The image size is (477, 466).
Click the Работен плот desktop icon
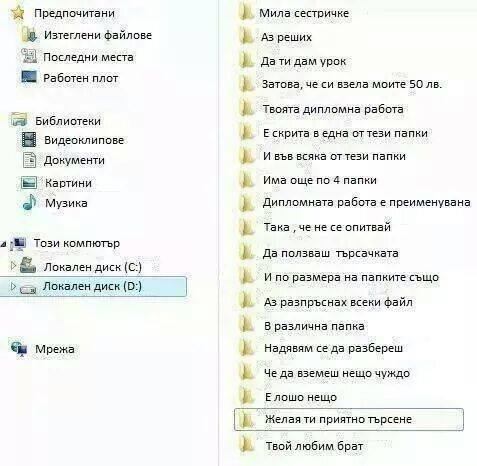(29, 77)
